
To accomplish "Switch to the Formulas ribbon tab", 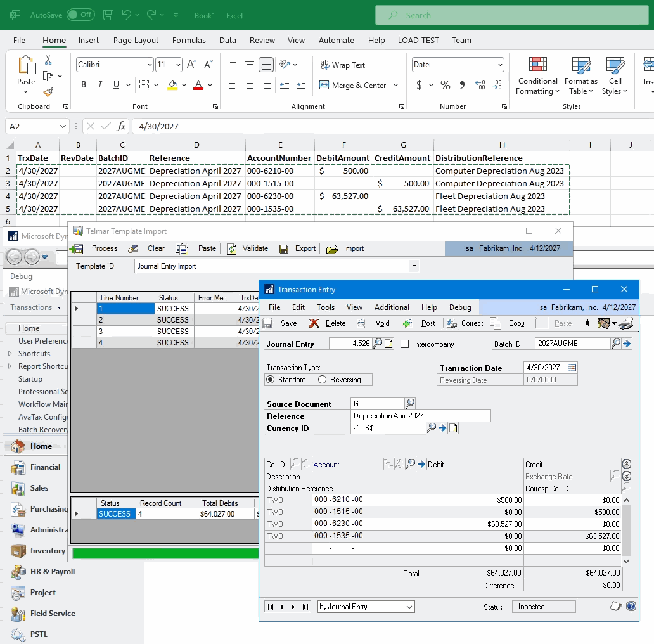I will pos(189,40).
